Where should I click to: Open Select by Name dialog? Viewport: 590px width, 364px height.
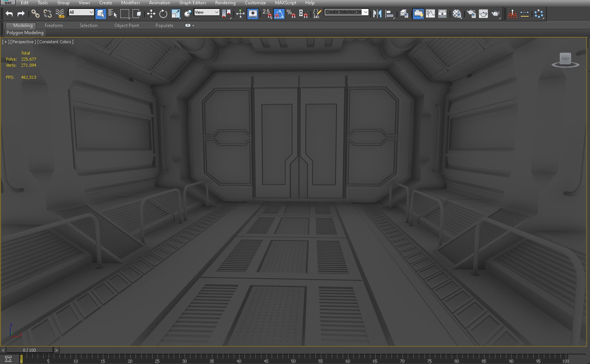(113, 14)
